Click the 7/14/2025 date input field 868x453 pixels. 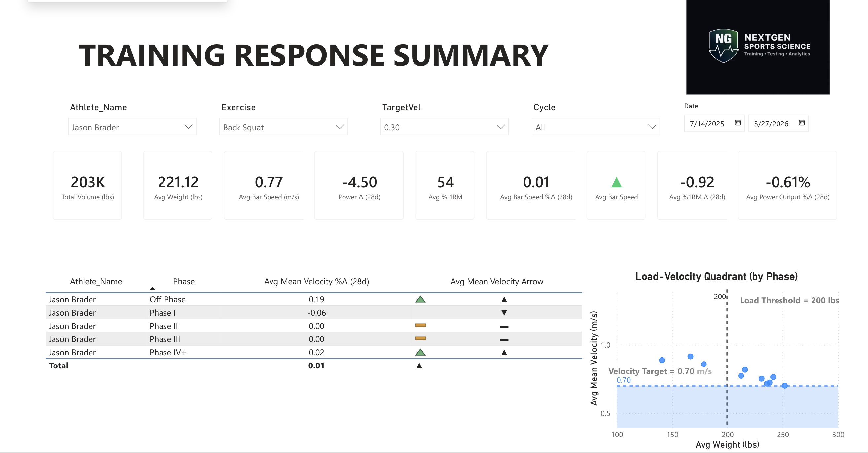click(707, 124)
